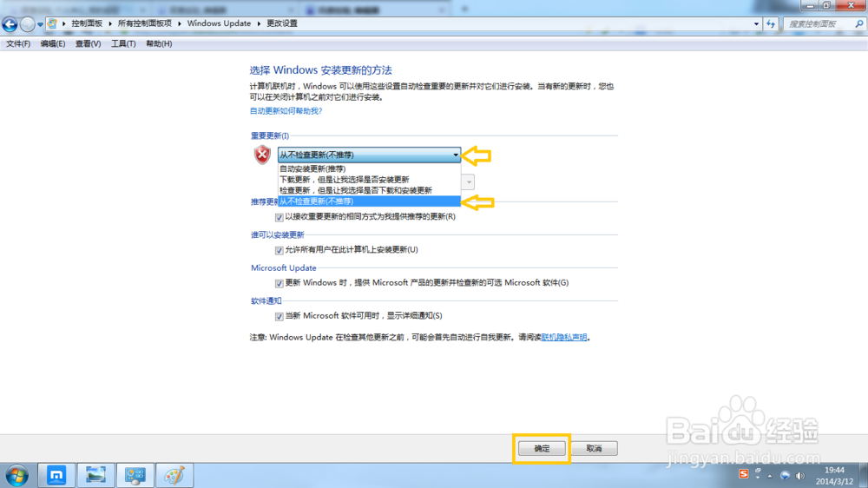
Task: Go to Windows Update breadcrumb
Action: point(219,23)
